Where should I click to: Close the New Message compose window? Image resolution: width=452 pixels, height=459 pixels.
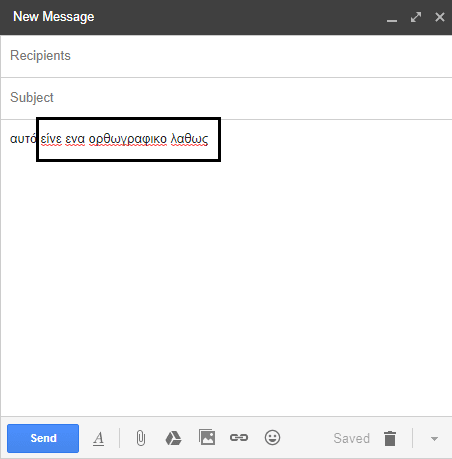point(440,17)
